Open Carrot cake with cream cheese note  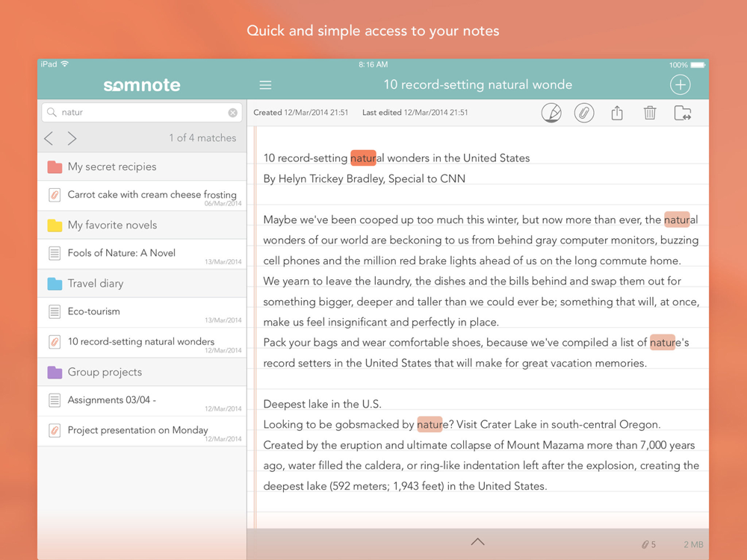pyautogui.click(x=142, y=196)
